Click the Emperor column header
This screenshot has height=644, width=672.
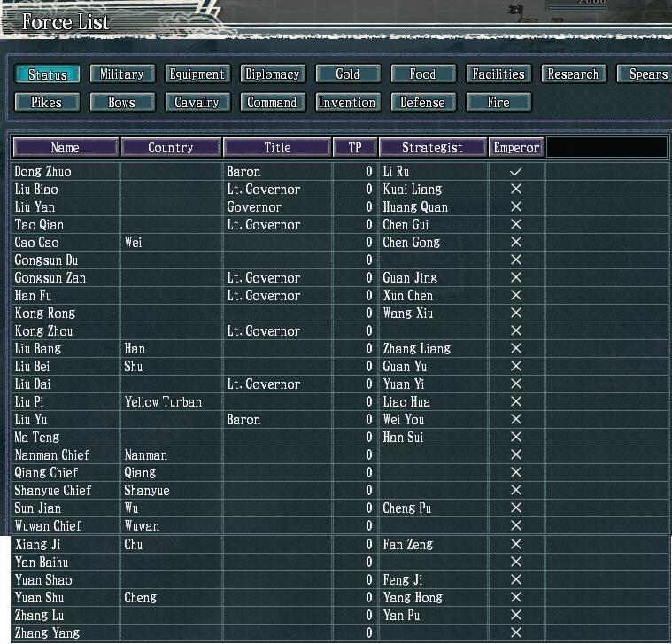click(x=516, y=148)
